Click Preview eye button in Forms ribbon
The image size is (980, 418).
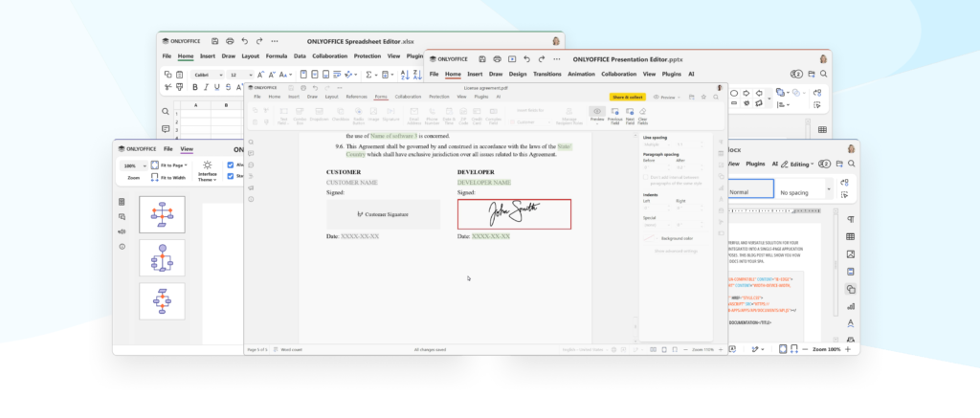597,115
